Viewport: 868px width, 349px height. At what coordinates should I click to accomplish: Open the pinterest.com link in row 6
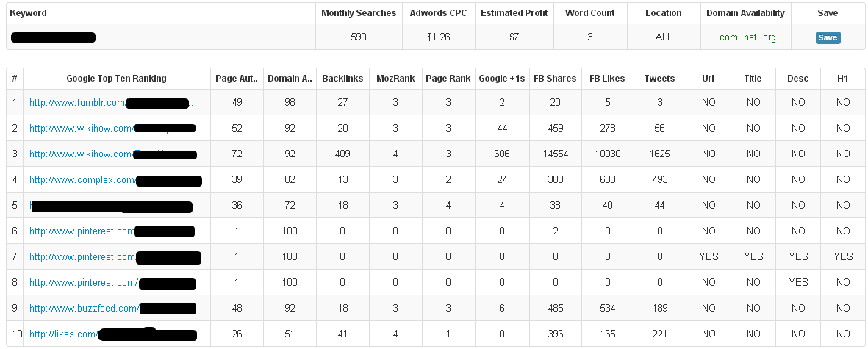[x=112, y=231]
